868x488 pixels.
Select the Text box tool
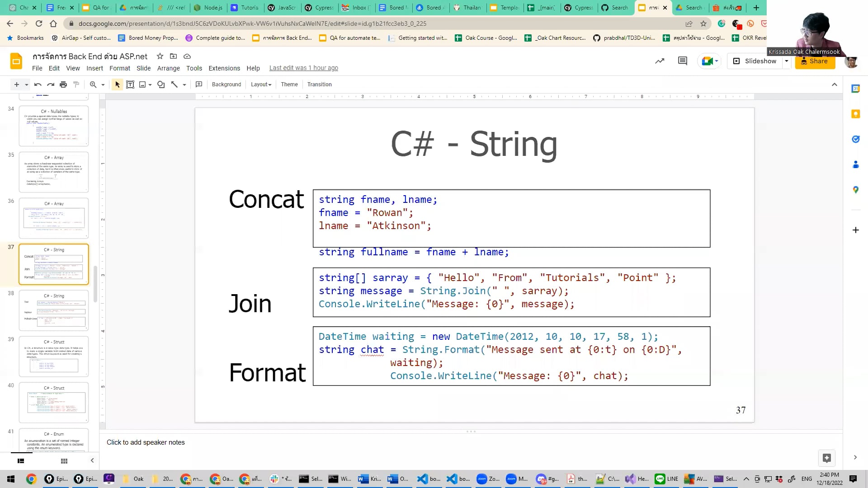pos(130,84)
